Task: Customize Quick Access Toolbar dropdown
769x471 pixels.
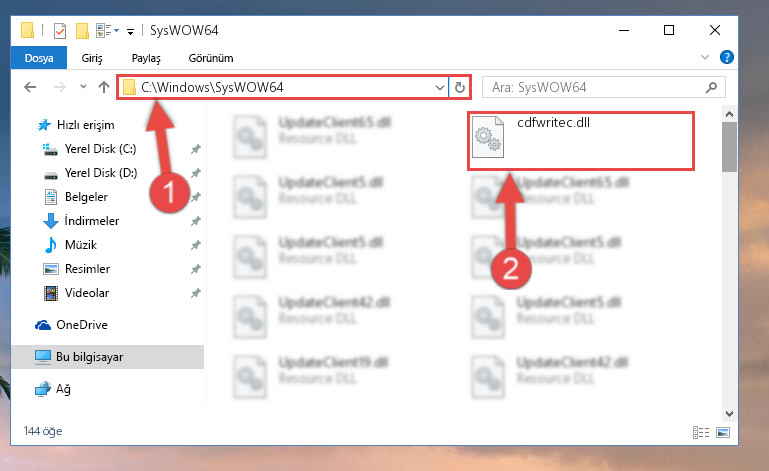Action: click(x=130, y=32)
